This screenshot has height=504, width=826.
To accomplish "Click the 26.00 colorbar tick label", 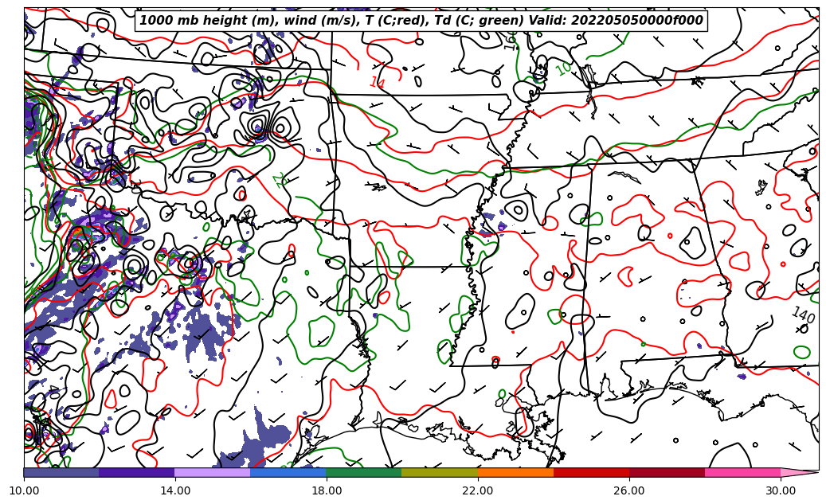I will point(629,491).
